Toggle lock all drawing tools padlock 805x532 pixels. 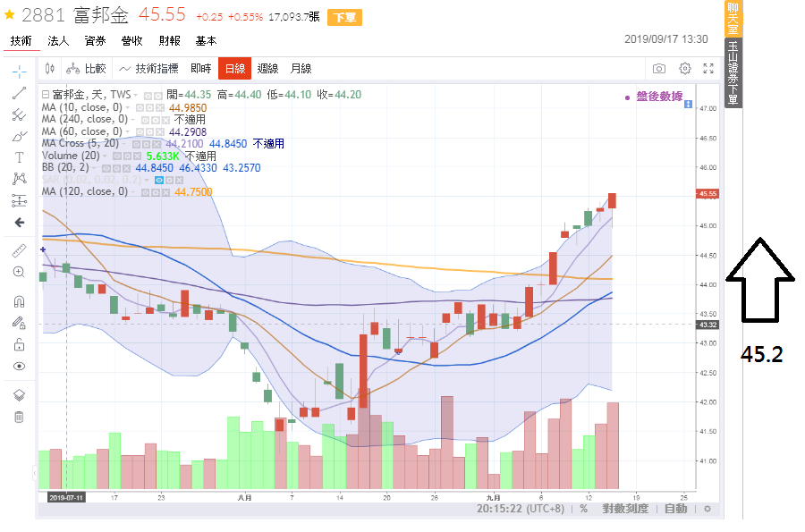(19, 344)
